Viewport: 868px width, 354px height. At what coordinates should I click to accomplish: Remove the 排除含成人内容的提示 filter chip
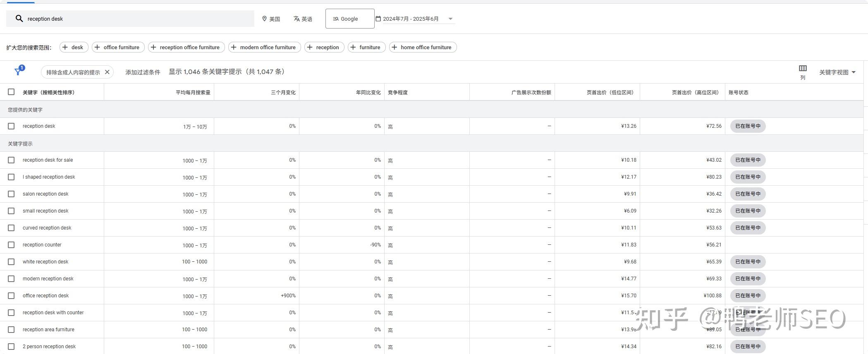[107, 72]
